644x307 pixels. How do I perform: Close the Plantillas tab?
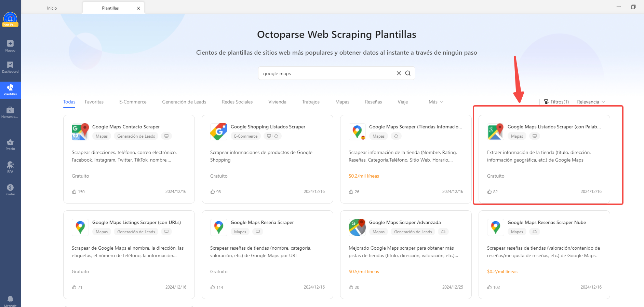click(x=138, y=8)
